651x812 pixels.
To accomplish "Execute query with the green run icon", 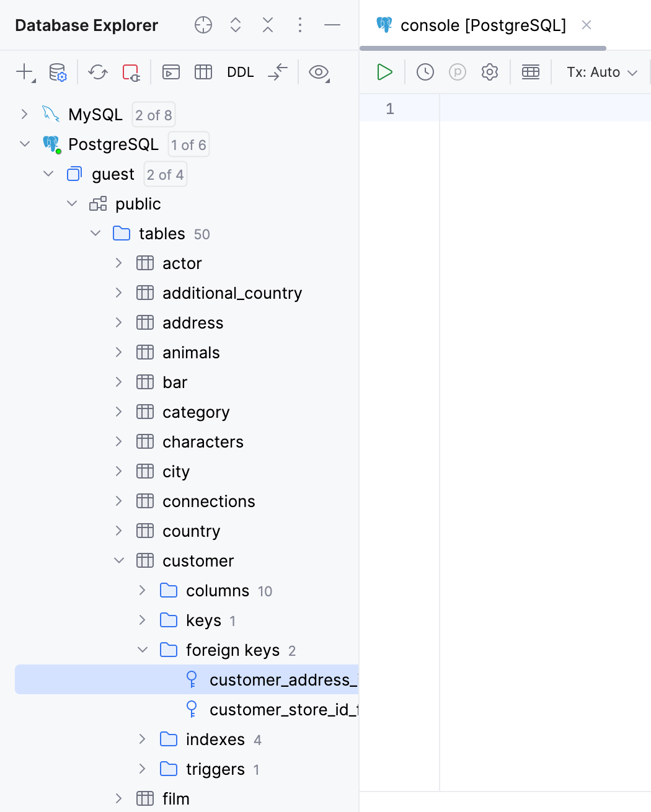I will click(x=384, y=72).
